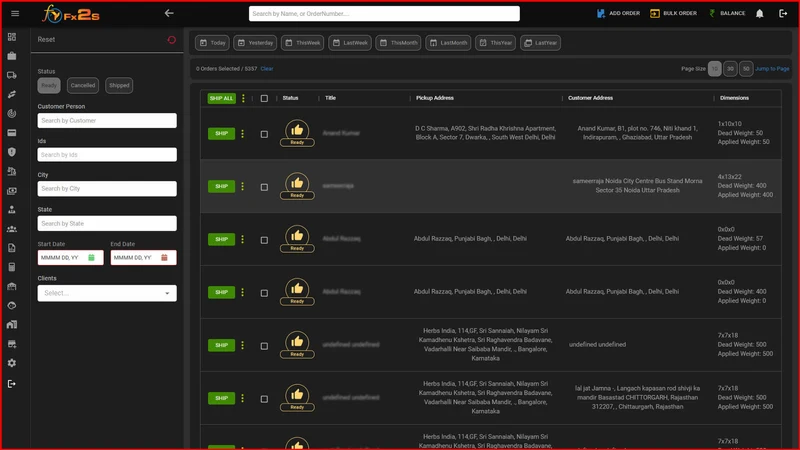
Task: Open End Date calendar icon
Action: coord(164,258)
